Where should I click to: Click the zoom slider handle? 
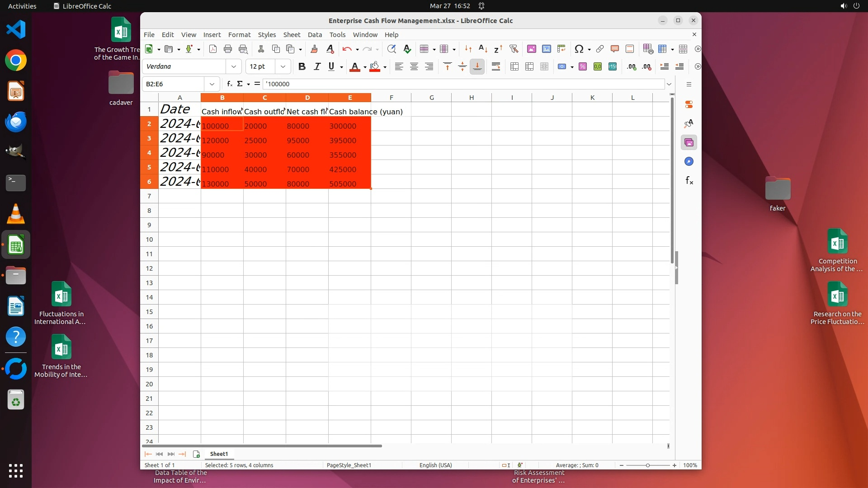tap(647, 465)
